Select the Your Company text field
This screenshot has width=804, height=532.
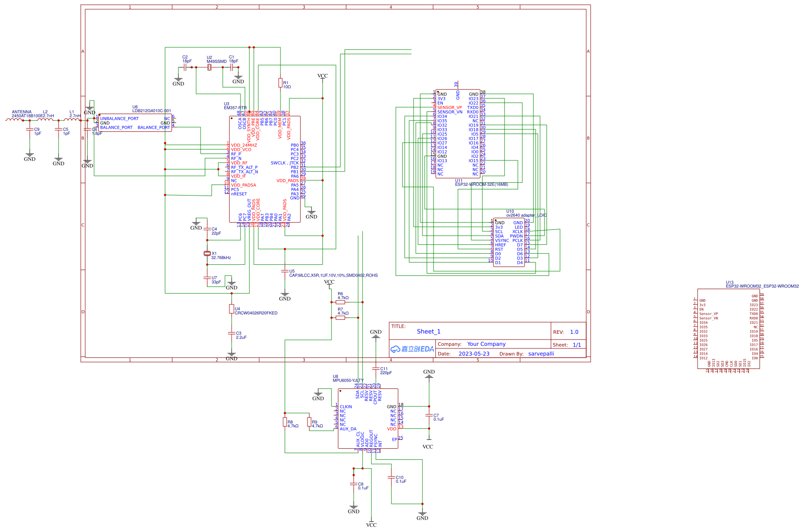click(486, 344)
